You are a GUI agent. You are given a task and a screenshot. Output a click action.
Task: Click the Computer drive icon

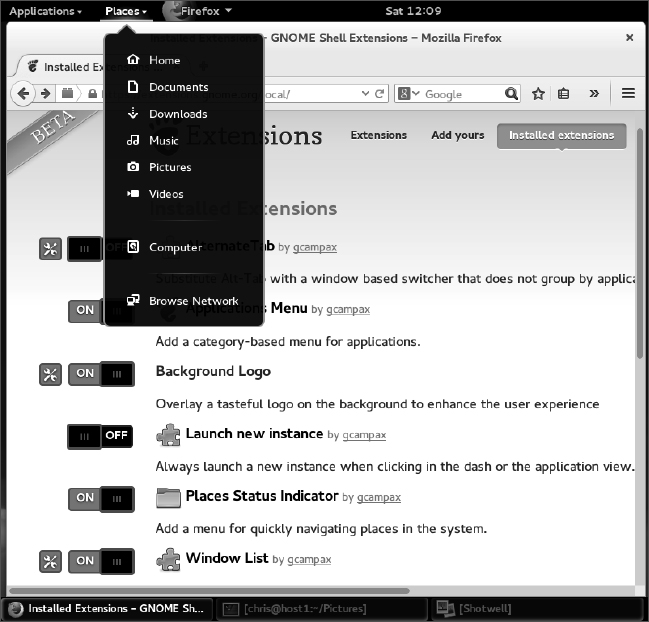[133, 247]
